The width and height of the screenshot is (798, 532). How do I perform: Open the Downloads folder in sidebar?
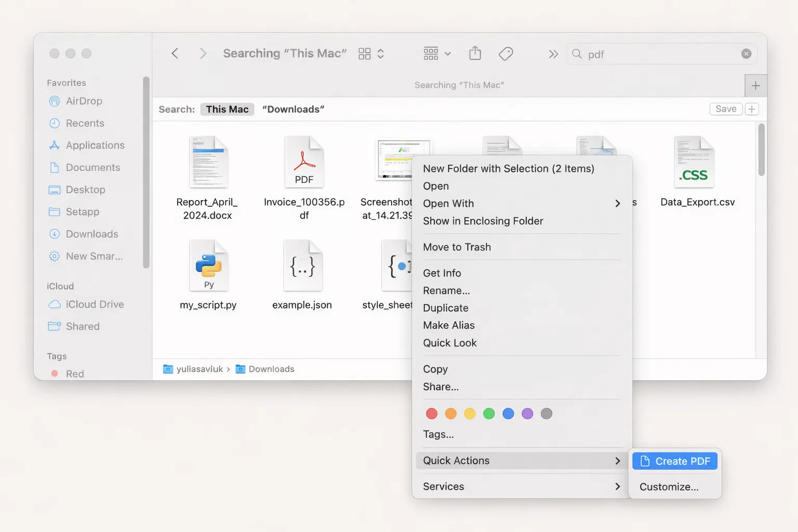(x=92, y=234)
